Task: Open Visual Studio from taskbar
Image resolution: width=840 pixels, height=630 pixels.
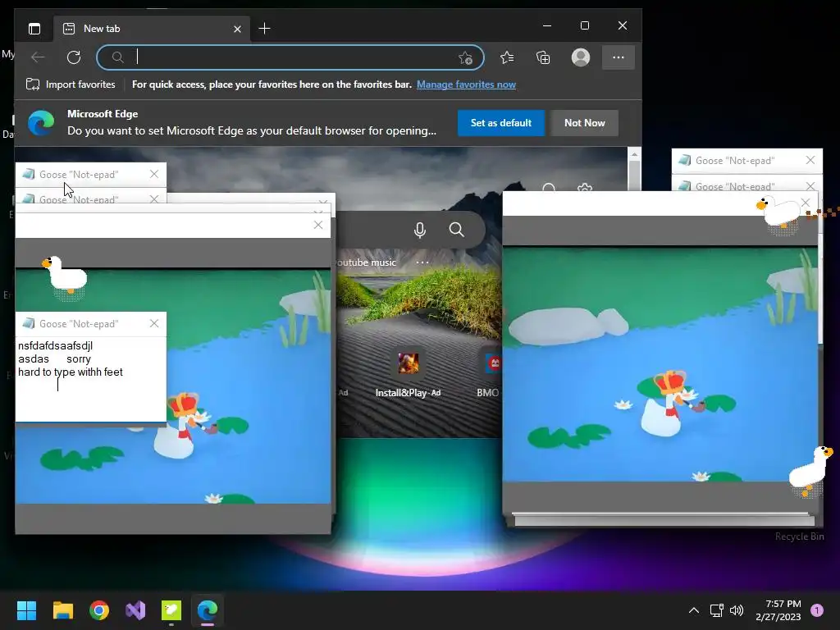Action: tap(135, 610)
